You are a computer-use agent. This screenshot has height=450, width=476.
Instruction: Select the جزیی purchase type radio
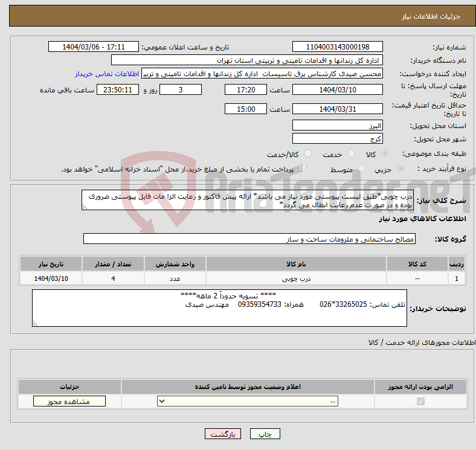tap(400, 169)
